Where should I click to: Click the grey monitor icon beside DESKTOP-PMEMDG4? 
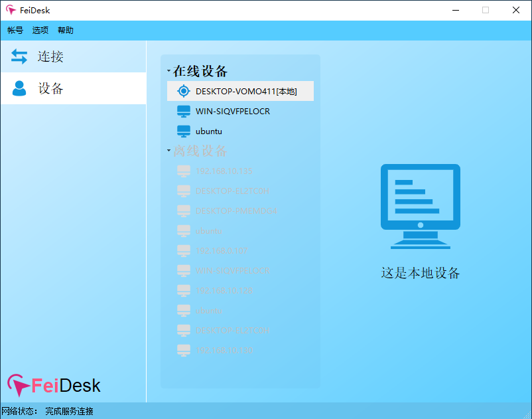tap(184, 211)
